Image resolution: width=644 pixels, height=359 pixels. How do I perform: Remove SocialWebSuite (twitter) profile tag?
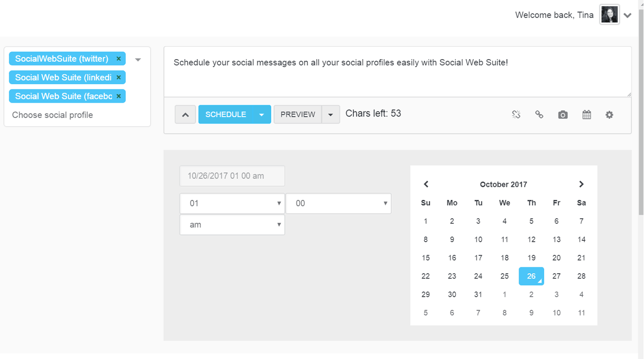tap(119, 59)
